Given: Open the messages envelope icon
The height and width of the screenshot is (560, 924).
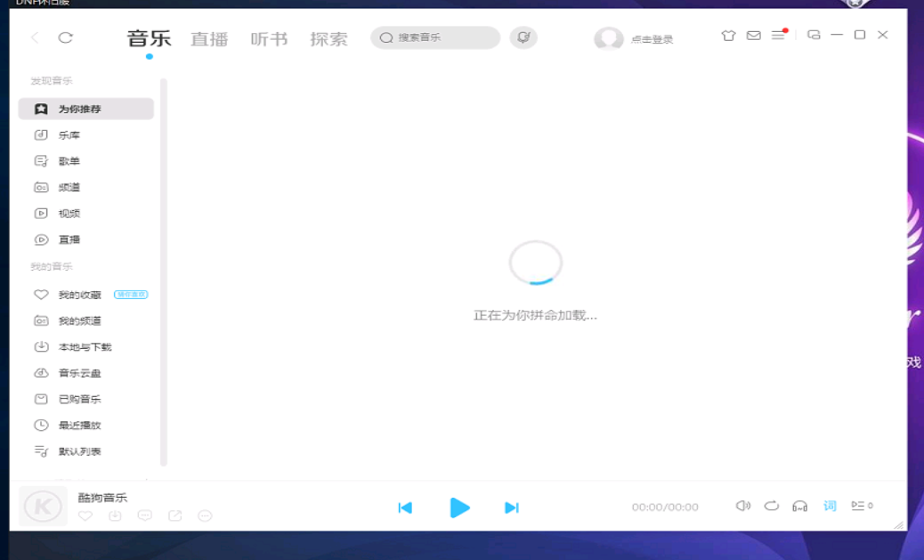Looking at the screenshot, I should click(x=753, y=36).
